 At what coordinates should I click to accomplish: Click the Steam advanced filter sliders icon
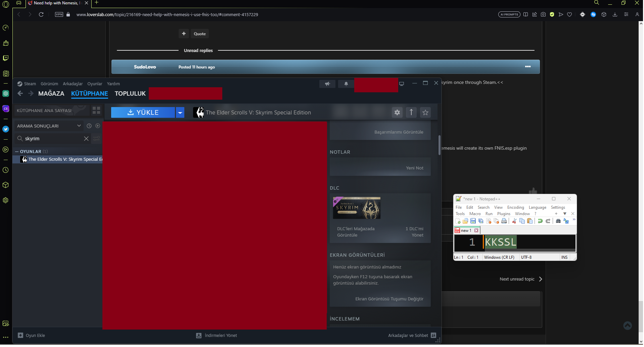97,139
